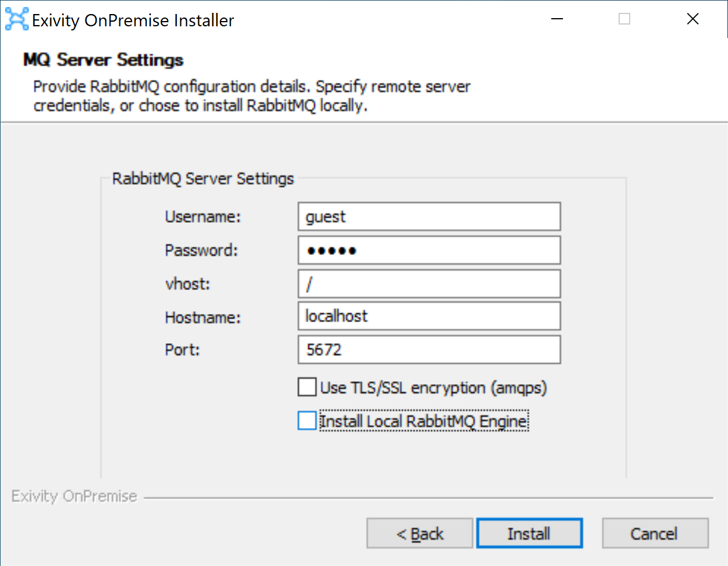Click the Install button
Screen dimensions: 728x566
tap(530, 533)
